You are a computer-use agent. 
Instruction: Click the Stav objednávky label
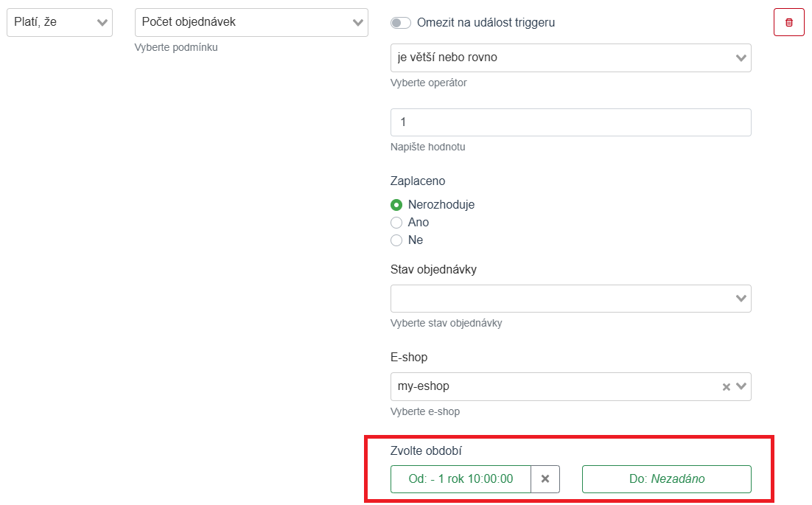(433, 270)
